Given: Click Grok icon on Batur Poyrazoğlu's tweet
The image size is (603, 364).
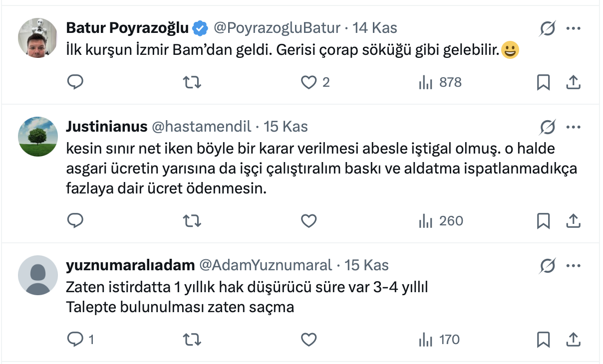Looking at the screenshot, I should pyautogui.click(x=548, y=29).
